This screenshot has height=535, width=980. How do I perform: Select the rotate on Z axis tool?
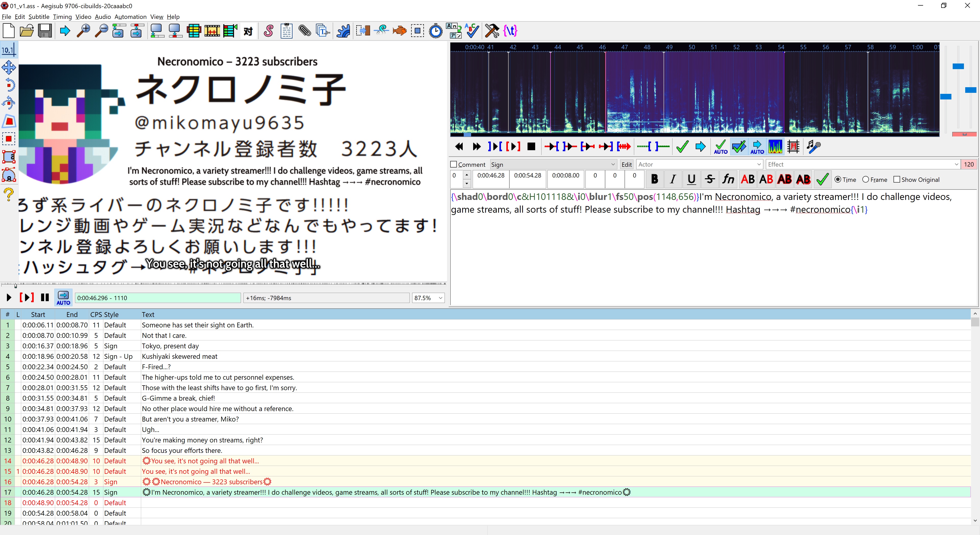click(9, 85)
